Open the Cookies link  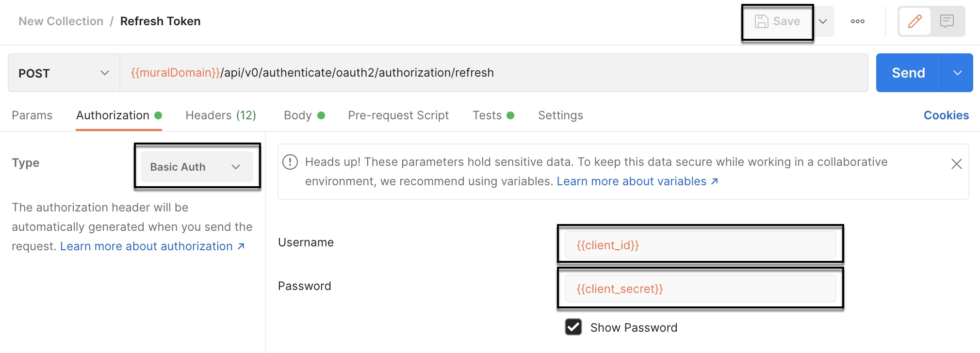(x=946, y=115)
